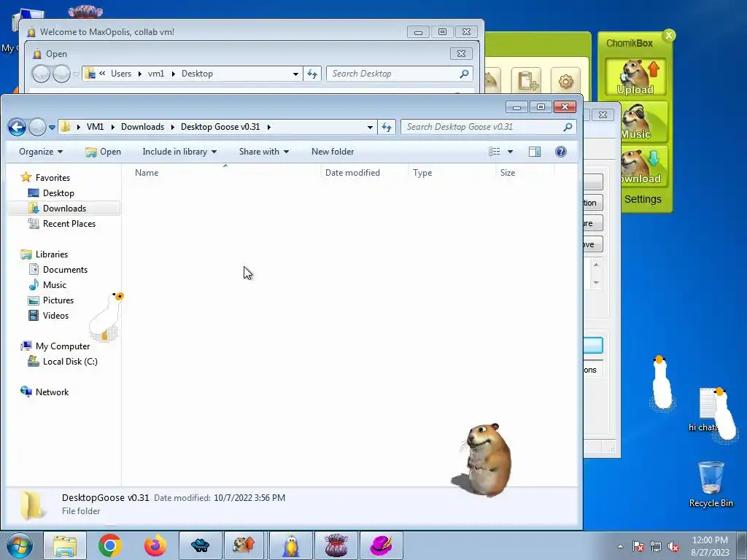
Task: Open the address bar history dropdown
Action: click(370, 127)
